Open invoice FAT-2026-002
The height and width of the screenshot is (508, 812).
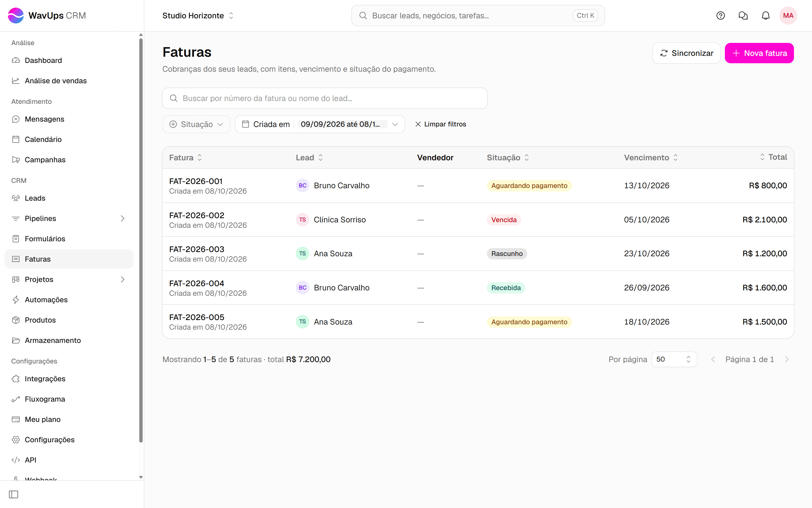pyautogui.click(x=197, y=215)
